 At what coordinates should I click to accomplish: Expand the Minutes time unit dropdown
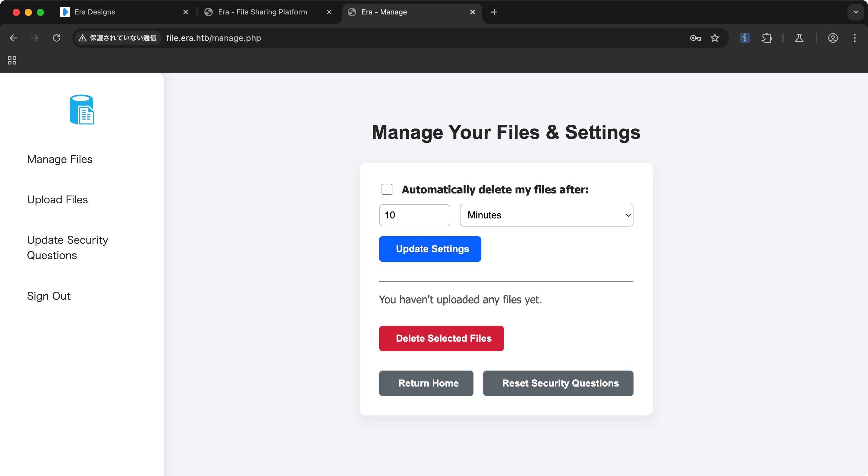[546, 215]
